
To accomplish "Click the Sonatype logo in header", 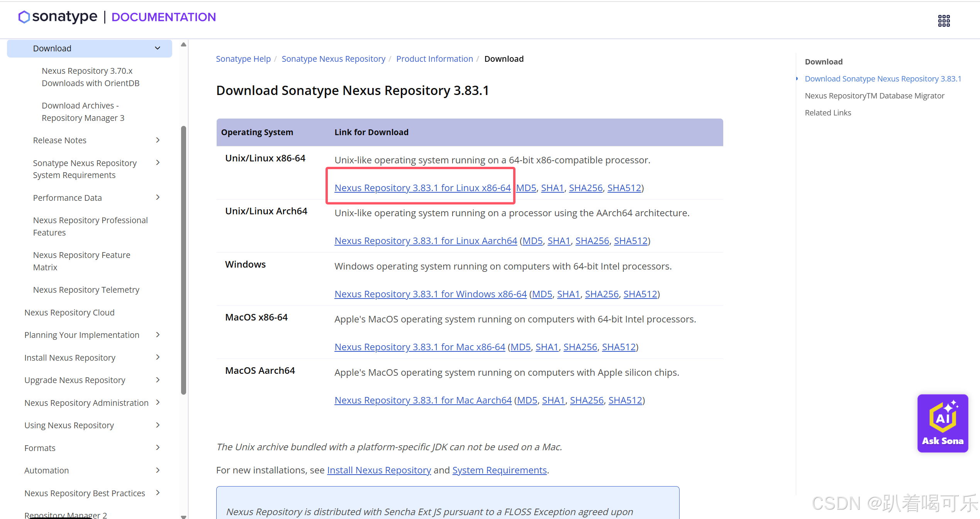I will [x=58, y=17].
